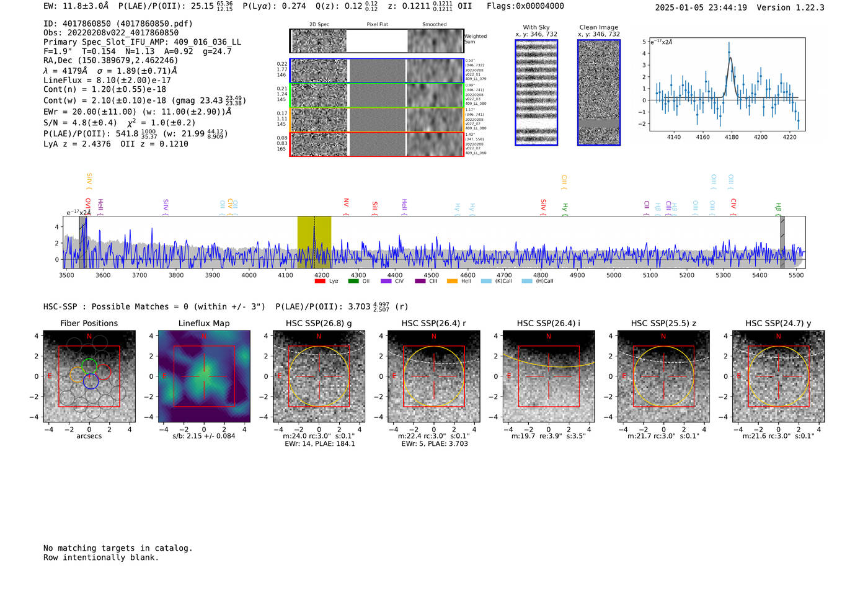This screenshot has height=591, width=868.
Task: Click the 'Row intentionally blank.' text
Action: (x=101, y=558)
